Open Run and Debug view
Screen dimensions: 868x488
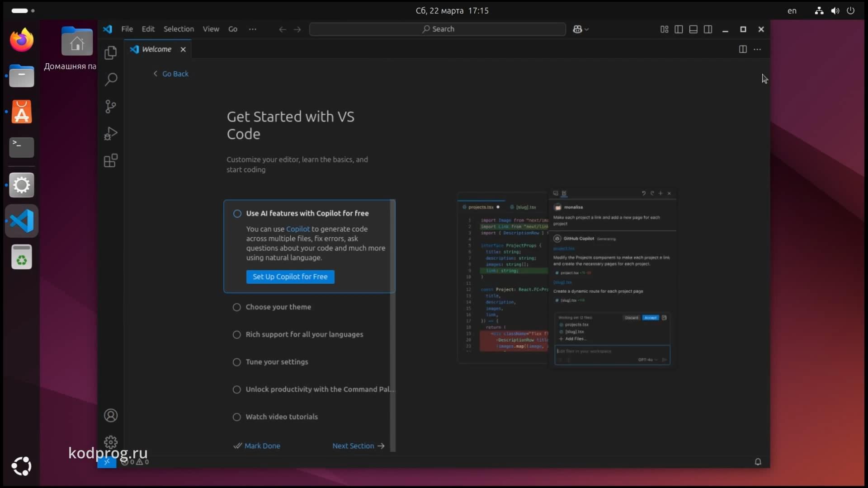[x=111, y=134]
